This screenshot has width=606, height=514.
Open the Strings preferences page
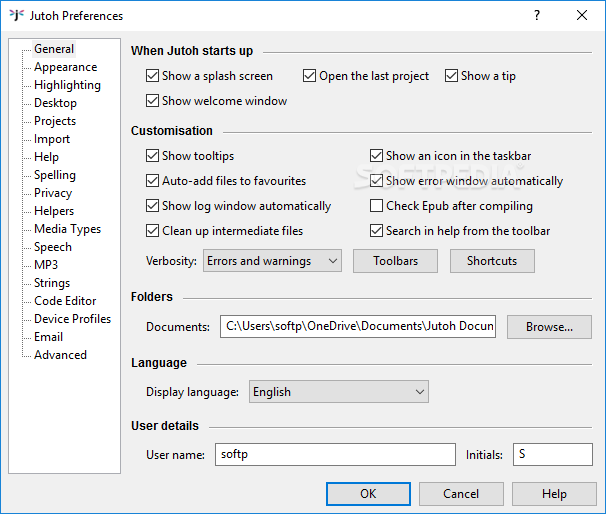pyautogui.click(x=52, y=283)
